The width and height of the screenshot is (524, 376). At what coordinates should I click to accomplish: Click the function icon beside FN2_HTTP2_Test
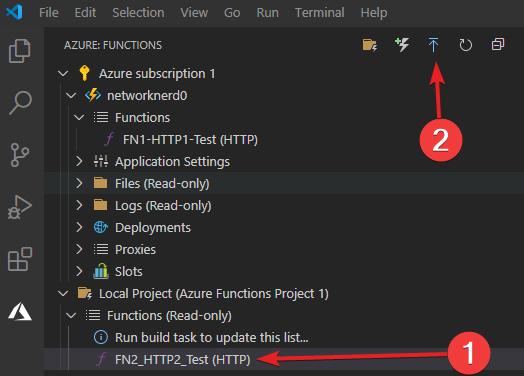click(x=101, y=359)
